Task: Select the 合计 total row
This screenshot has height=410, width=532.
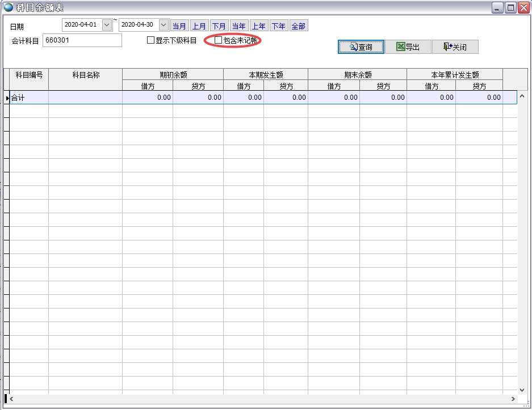Action: coord(28,98)
